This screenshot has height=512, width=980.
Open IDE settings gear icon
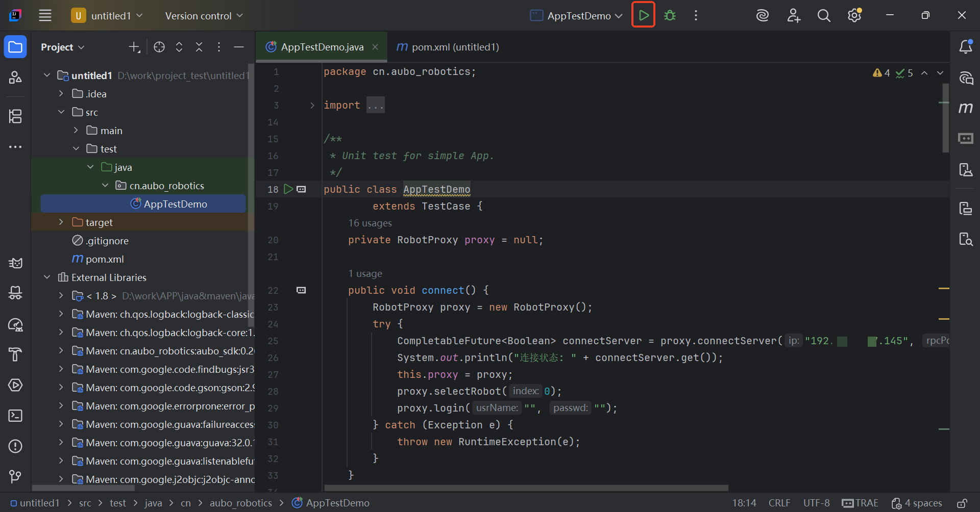854,15
